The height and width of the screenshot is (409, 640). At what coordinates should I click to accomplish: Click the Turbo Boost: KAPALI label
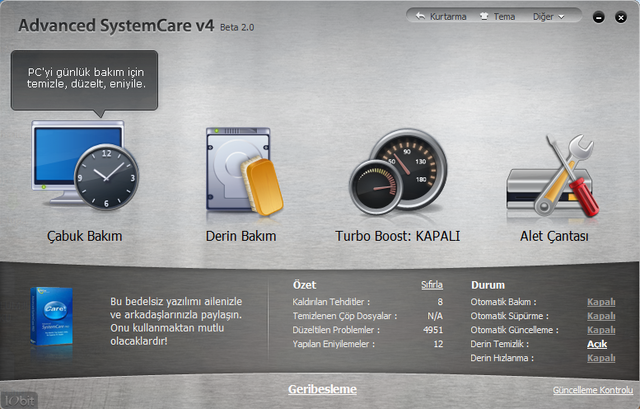[x=398, y=236]
